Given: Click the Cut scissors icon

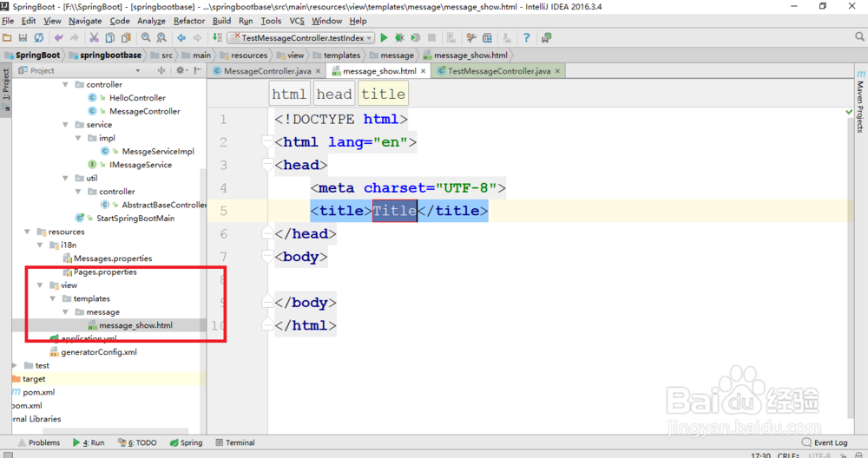Looking at the screenshot, I should [x=94, y=37].
